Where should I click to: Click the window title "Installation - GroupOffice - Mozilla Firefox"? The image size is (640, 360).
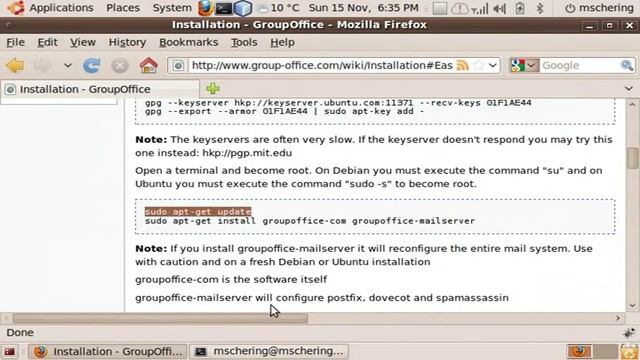(x=299, y=25)
